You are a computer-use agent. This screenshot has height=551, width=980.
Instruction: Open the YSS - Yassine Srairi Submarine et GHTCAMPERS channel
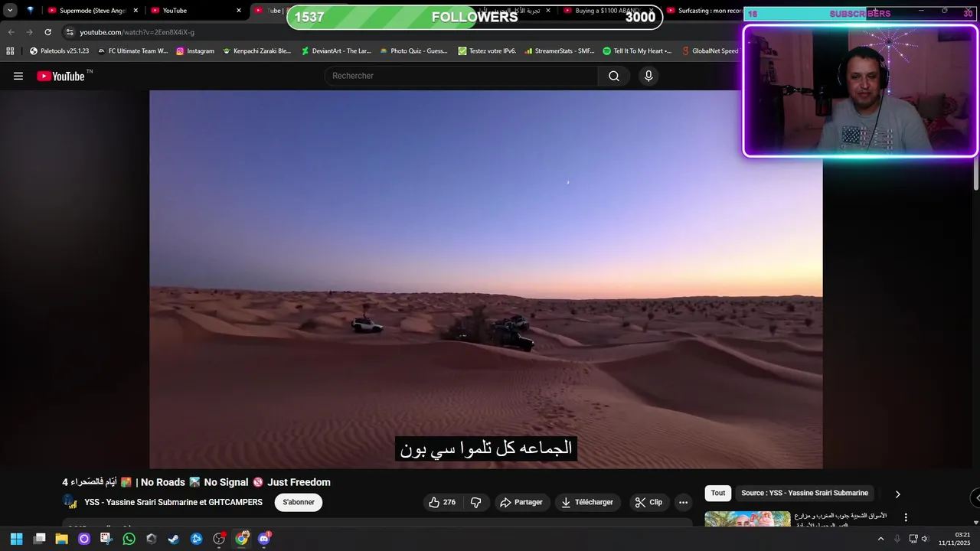[x=173, y=502]
